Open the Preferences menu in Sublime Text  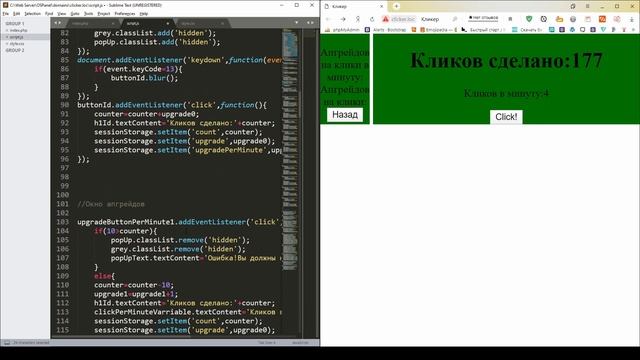[124, 13]
